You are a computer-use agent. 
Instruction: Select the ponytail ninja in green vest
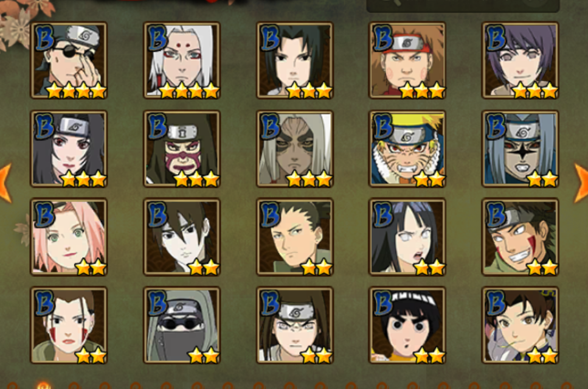click(x=295, y=237)
